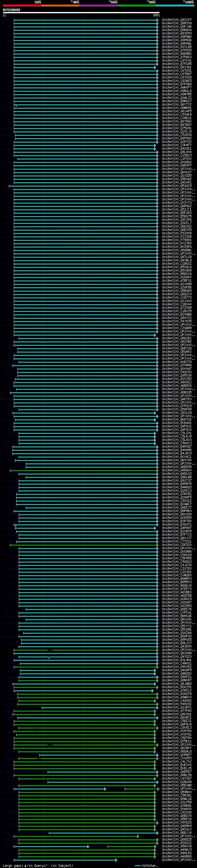
Task: Select hit label UniRef100_B7FH64
Action: pyautogui.click(x=177, y=84)
